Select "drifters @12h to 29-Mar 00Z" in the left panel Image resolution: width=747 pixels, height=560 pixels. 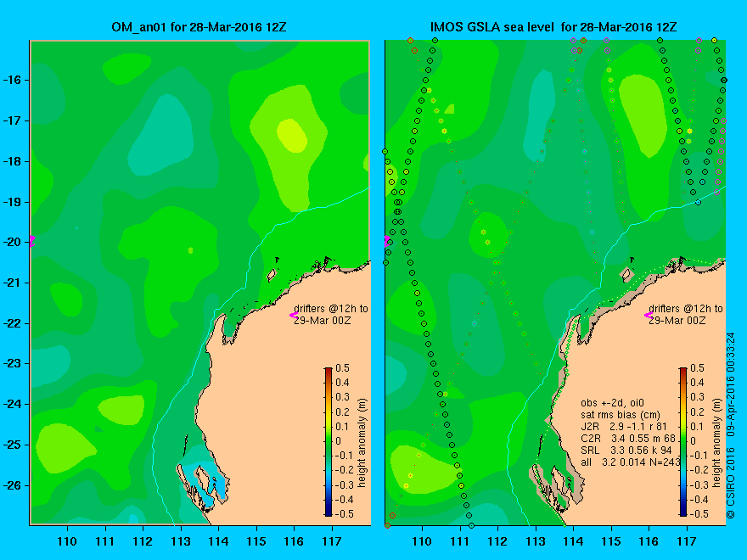tap(330, 314)
